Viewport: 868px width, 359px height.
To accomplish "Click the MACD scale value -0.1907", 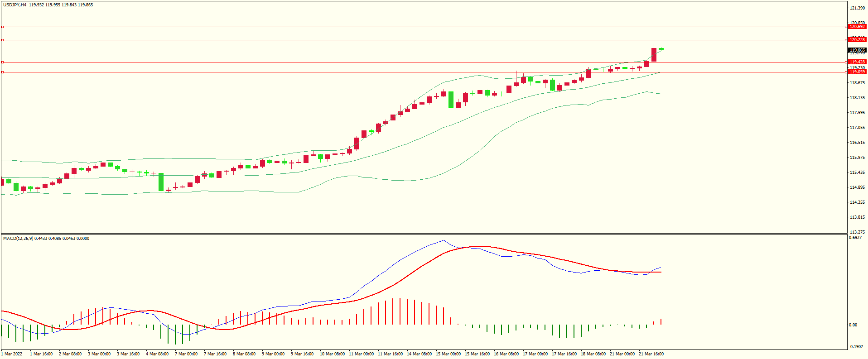I will tap(856, 347).
